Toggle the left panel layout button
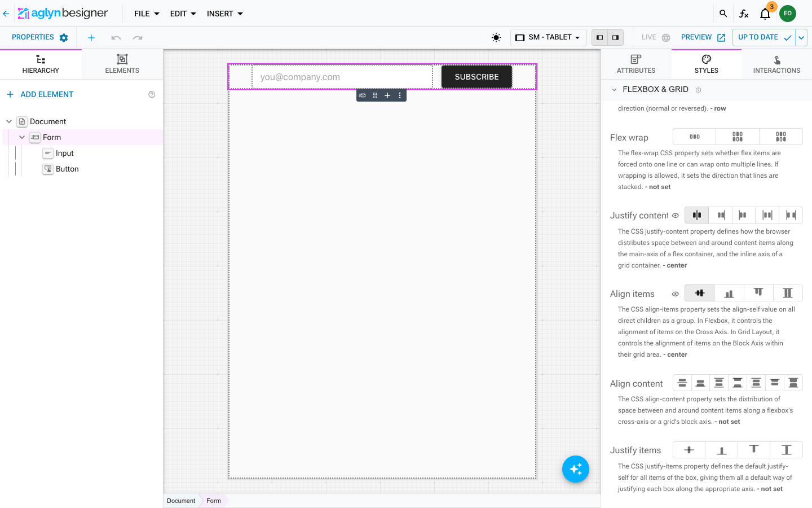This screenshot has width=812, height=508. pyautogui.click(x=600, y=38)
